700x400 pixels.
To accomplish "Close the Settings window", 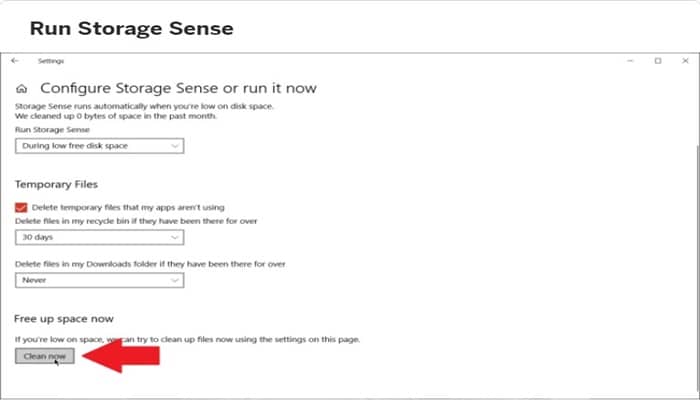I will [x=685, y=61].
